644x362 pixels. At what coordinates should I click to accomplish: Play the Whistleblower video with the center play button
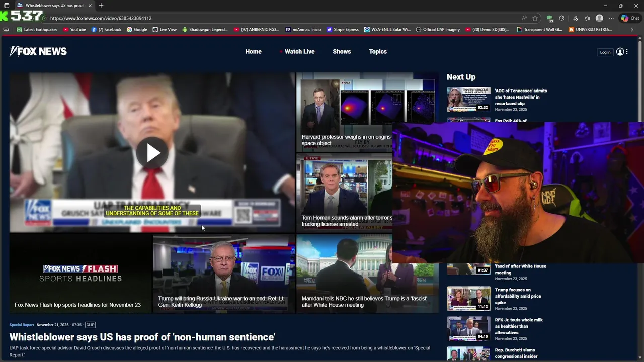click(152, 153)
